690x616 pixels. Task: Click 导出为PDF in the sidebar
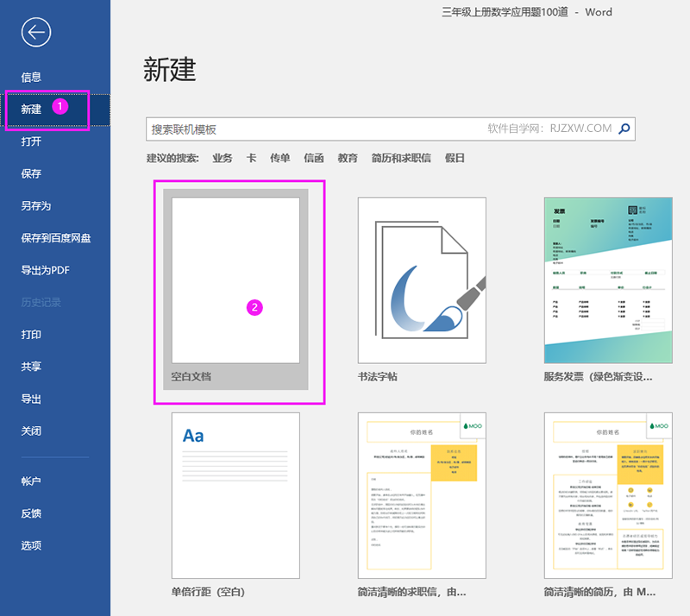[46, 270]
